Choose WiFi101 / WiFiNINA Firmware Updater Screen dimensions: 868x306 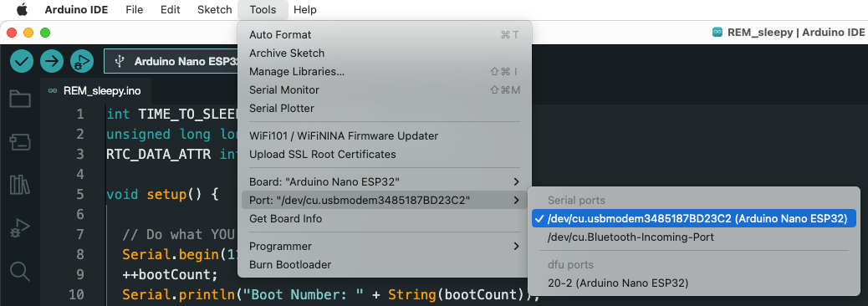(x=384, y=135)
